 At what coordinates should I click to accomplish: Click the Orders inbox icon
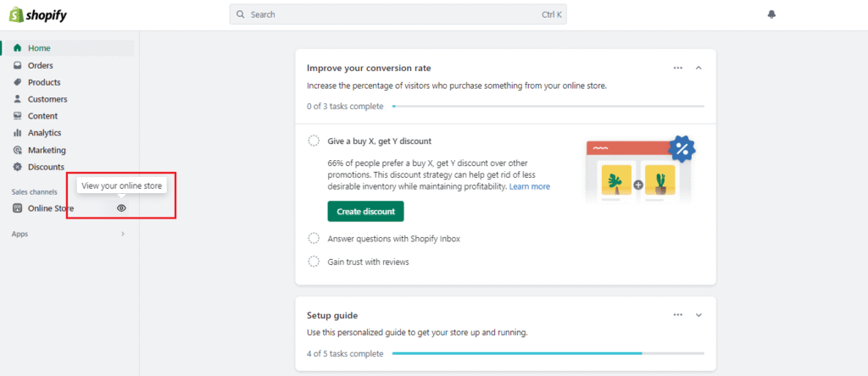tap(18, 65)
